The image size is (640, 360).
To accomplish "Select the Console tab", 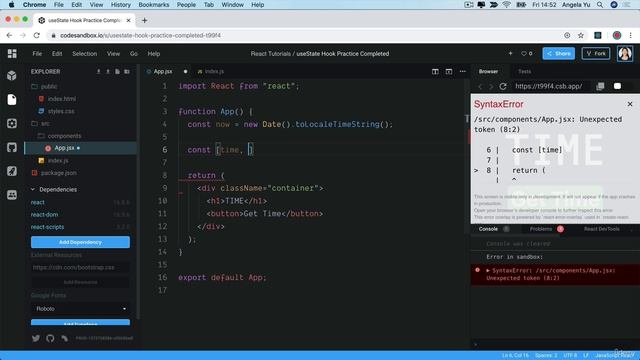I will (488, 229).
